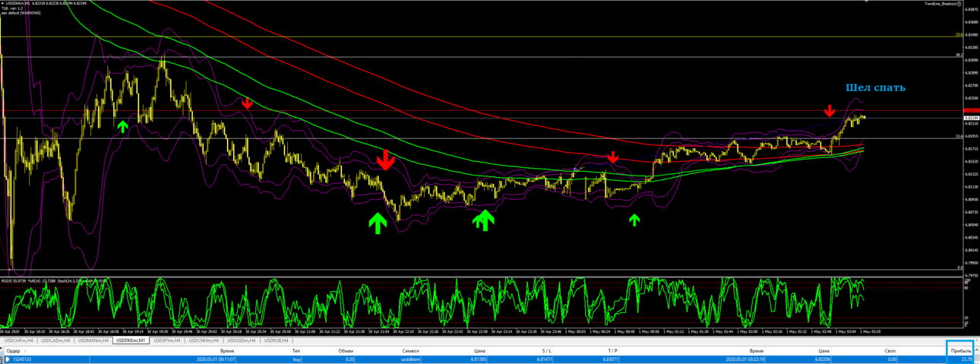Click the volume cell 0.20
The height and width of the screenshot is (364, 980).
point(350,359)
